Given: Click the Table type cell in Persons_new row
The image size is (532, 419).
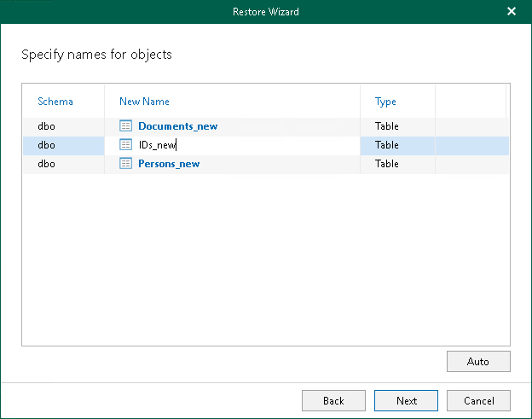Looking at the screenshot, I should pyautogui.click(x=387, y=163).
